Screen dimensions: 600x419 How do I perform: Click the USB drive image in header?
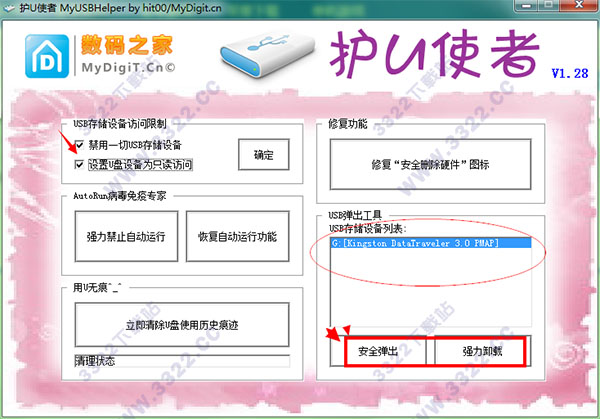268,55
